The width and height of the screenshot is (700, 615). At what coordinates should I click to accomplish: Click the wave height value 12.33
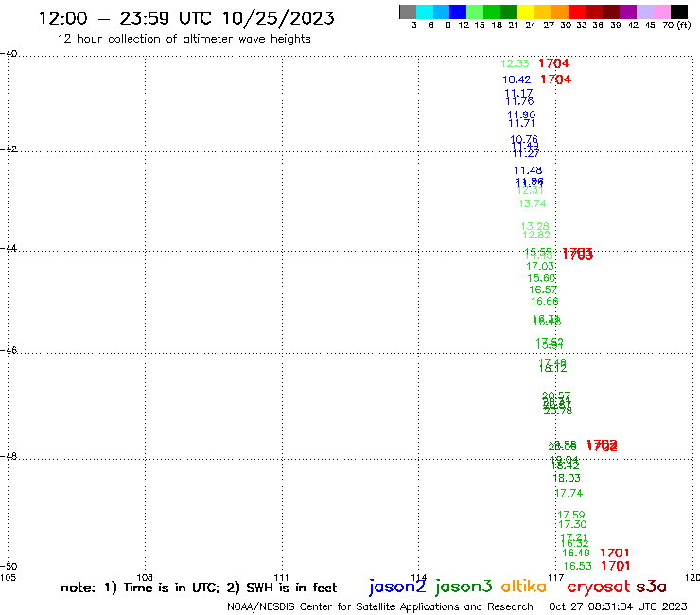(515, 64)
